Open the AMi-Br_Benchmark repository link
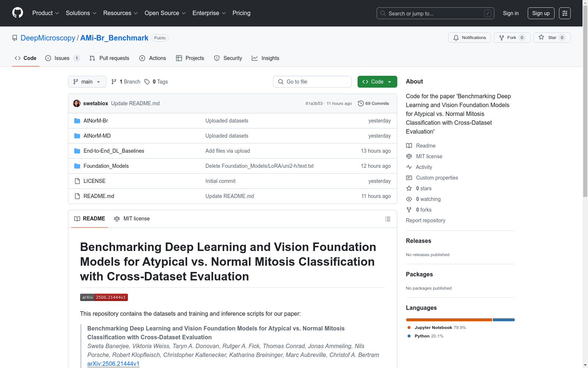Viewport: 588px width, 368px height. [114, 38]
